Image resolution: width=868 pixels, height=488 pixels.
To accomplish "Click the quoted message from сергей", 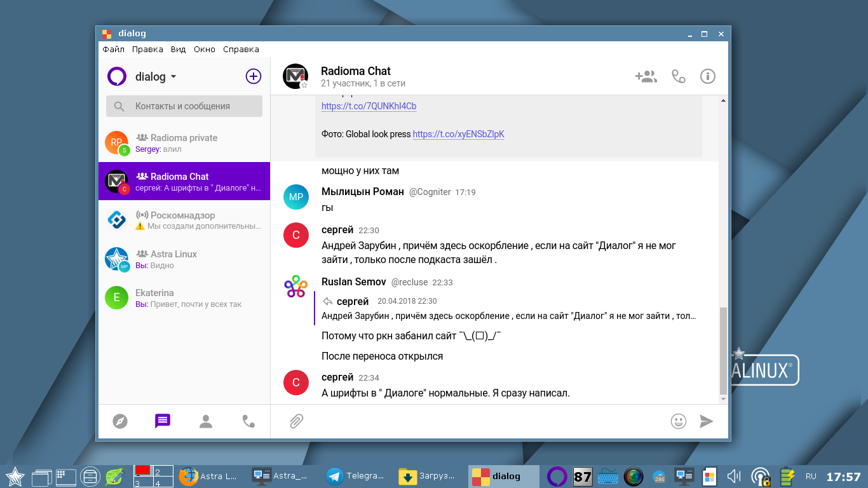I will click(509, 308).
